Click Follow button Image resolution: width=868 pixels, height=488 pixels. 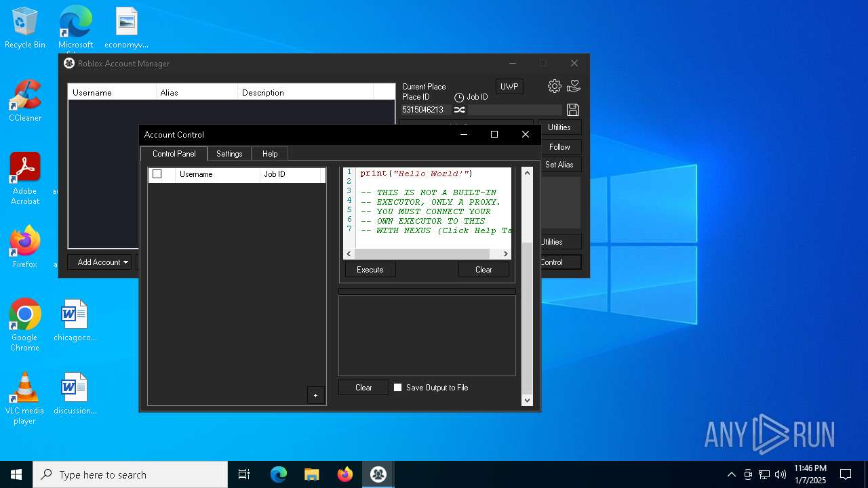[x=559, y=147]
